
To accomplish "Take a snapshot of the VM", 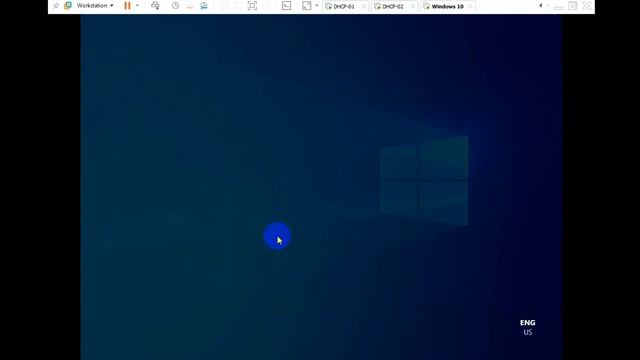I will 175,6.
